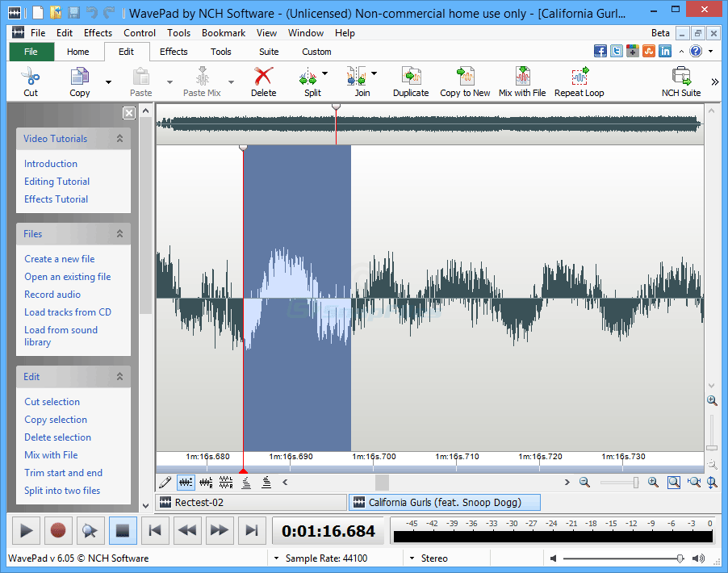Click zoom to selection icon

click(674, 483)
